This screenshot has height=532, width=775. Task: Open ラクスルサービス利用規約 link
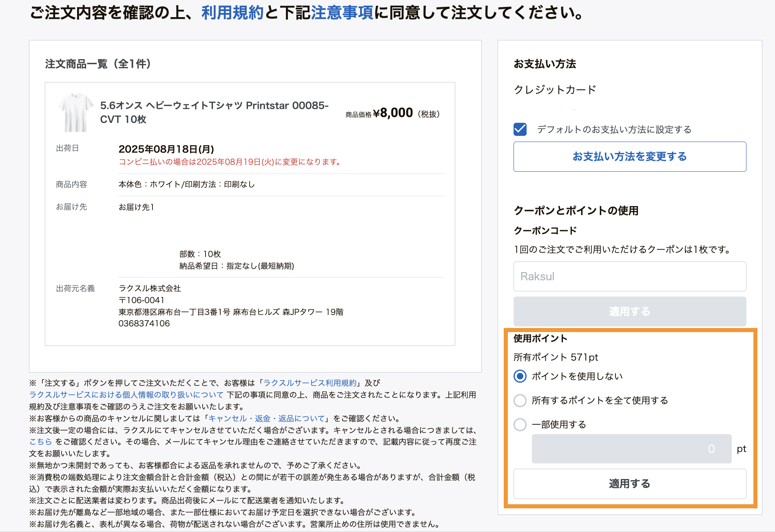(310, 383)
